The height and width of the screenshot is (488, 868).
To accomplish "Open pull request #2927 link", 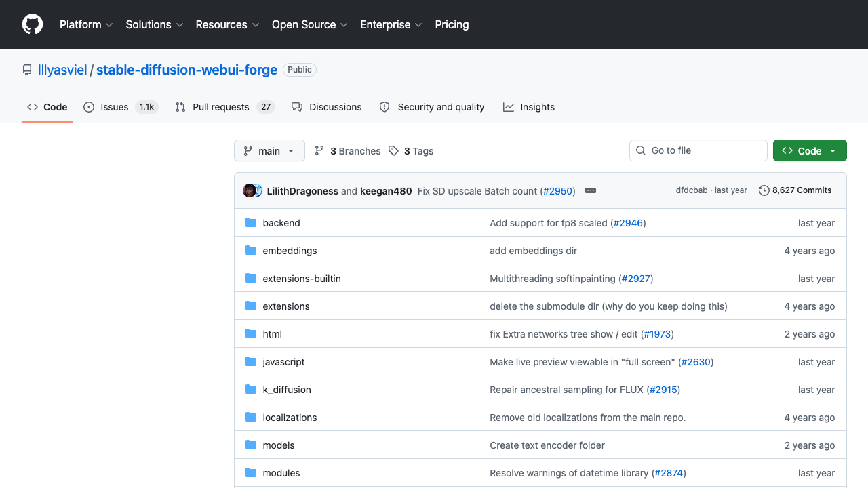I will pos(636,279).
